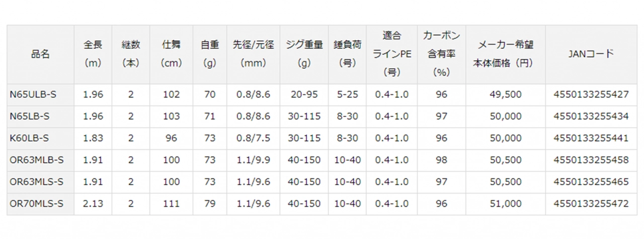This screenshot has width=644, height=239.
Task: Click JAN code 4550133255472
Action: pyautogui.click(x=591, y=203)
